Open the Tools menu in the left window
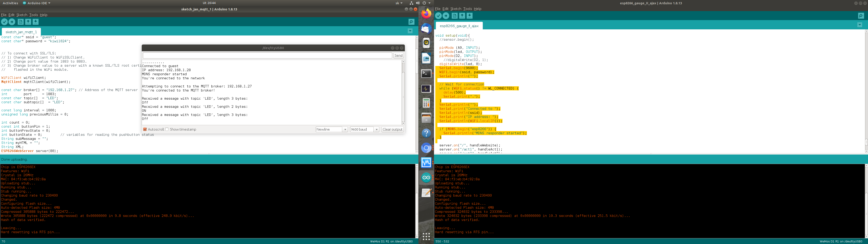Viewport: 868px width, 244px height. (x=33, y=15)
